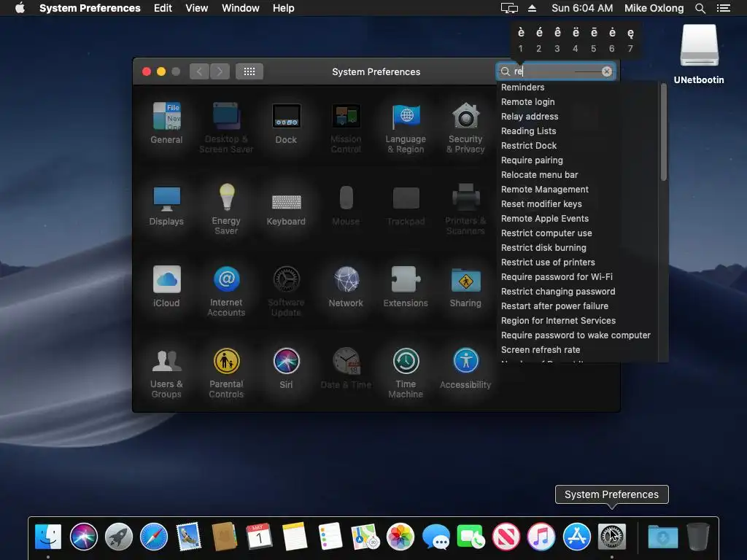Screen dimensions: 747x560
Task: Open the Help menu
Action: (x=284, y=8)
